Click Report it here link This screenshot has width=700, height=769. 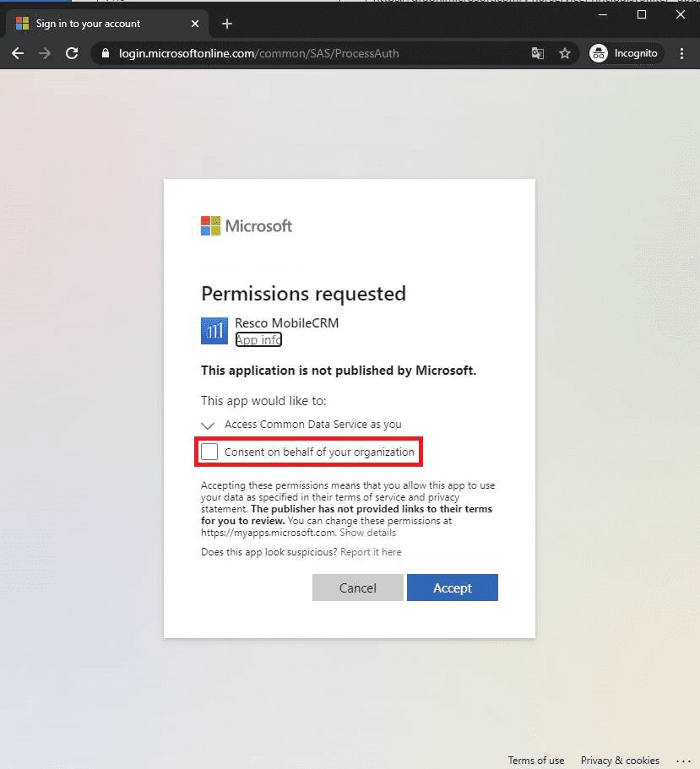click(371, 552)
